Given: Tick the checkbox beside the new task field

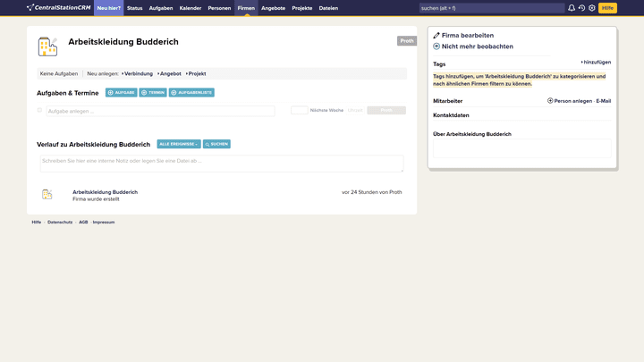Looking at the screenshot, I should tap(39, 110).
